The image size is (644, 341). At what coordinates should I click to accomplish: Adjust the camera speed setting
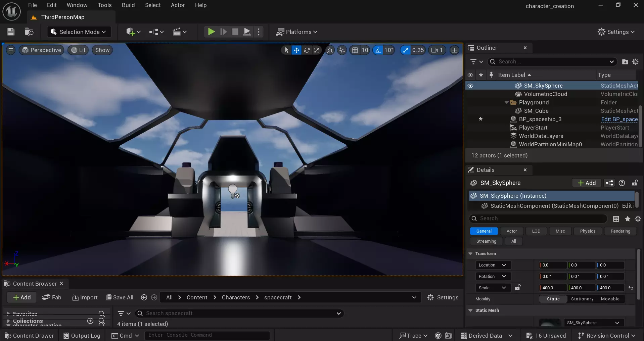[437, 50]
